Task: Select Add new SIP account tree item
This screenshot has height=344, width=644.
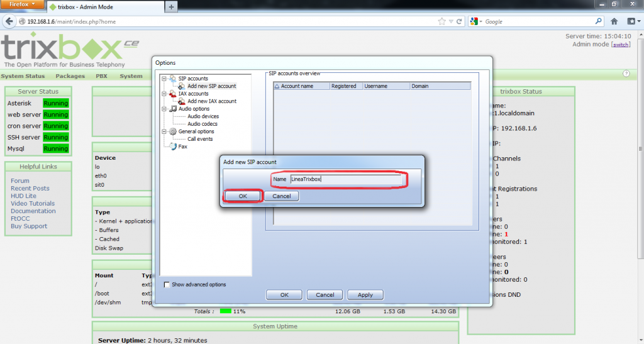Action: [x=211, y=86]
